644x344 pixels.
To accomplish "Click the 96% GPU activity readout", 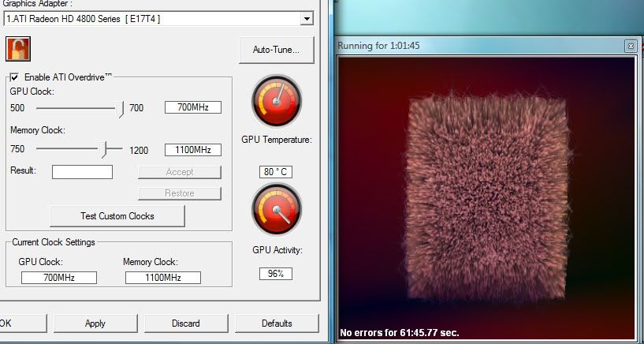I will [x=276, y=274].
